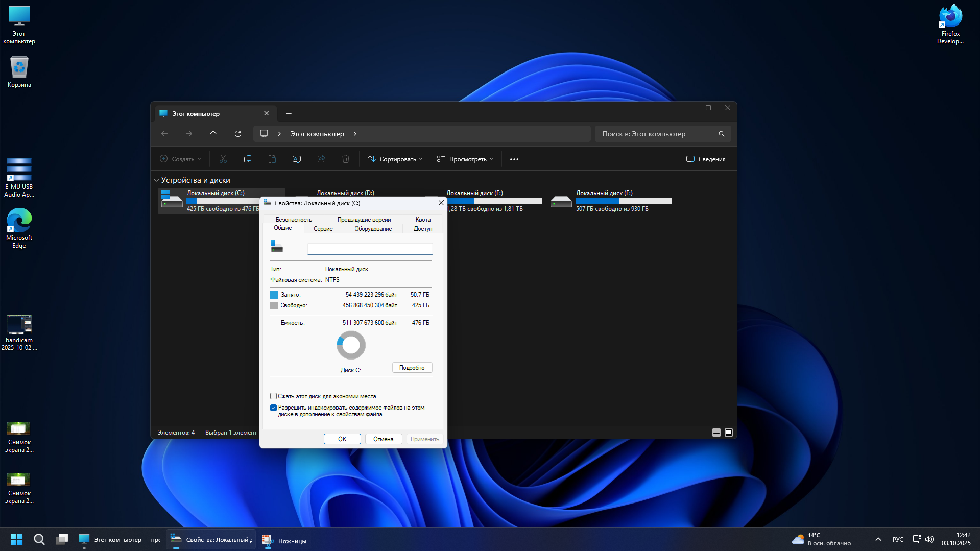Uncheck allow indexing file contents checkbox
The image size is (980, 551).
pyautogui.click(x=273, y=408)
